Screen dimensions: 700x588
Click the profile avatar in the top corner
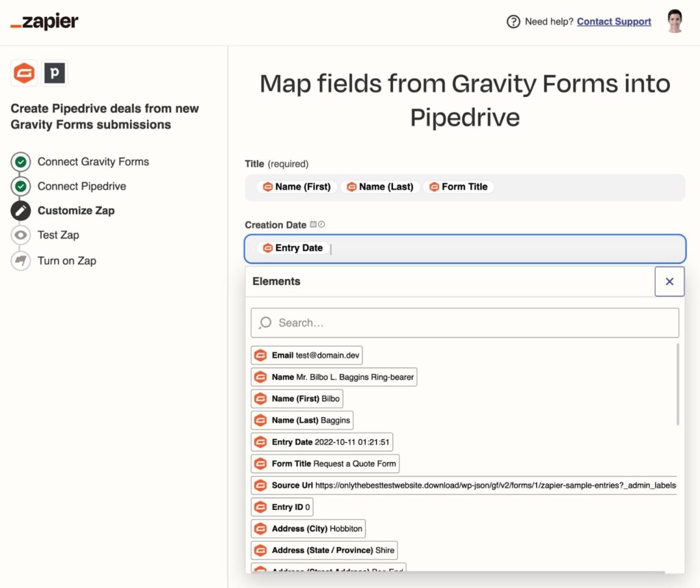[675, 21]
